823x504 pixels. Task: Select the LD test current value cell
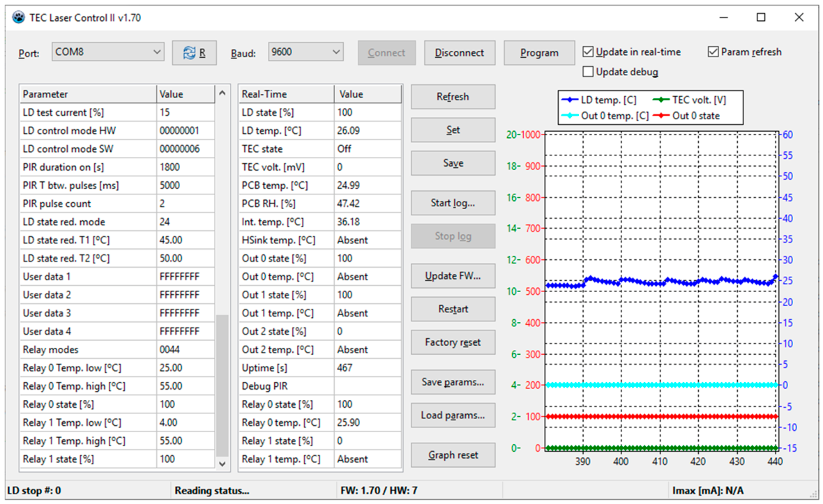(x=186, y=112)
